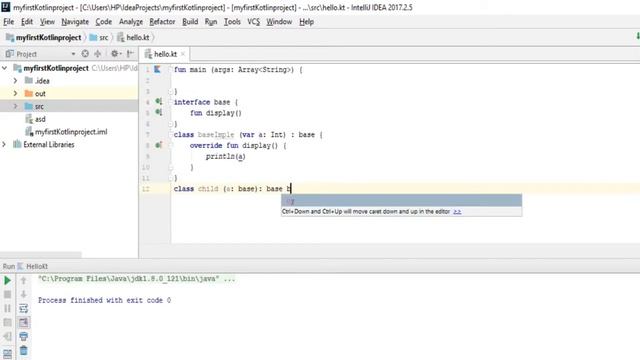Fold the baseImple class at line 7
The height and width of the screenshot is (360, 640).
coord(171,134)
